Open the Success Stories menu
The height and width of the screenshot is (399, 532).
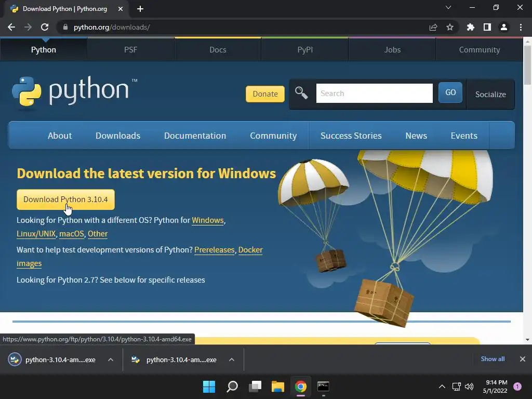point(351,136)
